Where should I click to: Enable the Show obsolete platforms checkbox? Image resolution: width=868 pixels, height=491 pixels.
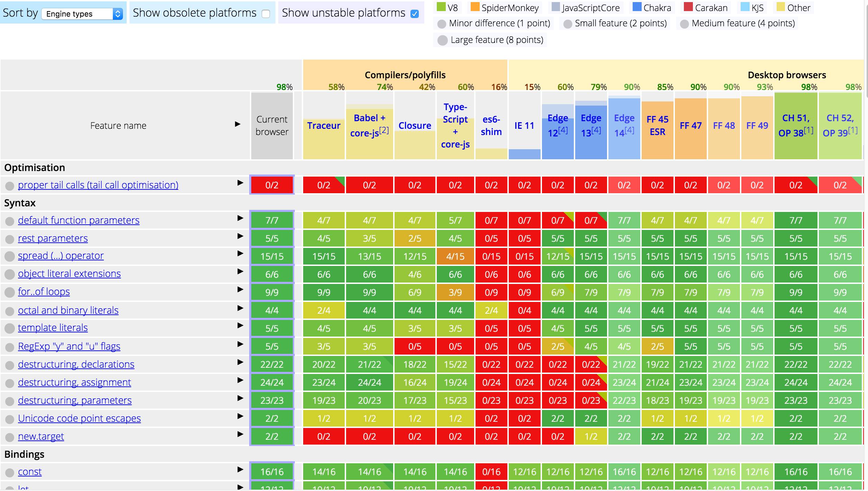click(266, 14)
